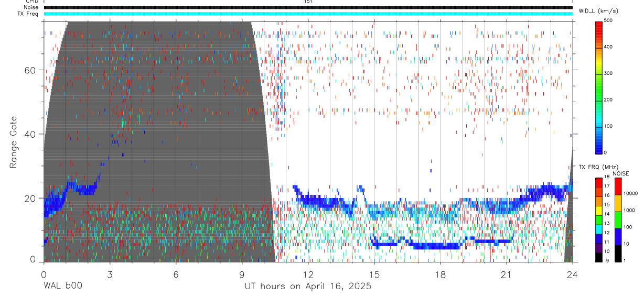This screenshot has width=644, height=297.
Task: Click the '200' label on the WID colorbar
Action: click(x=608, y=100)
